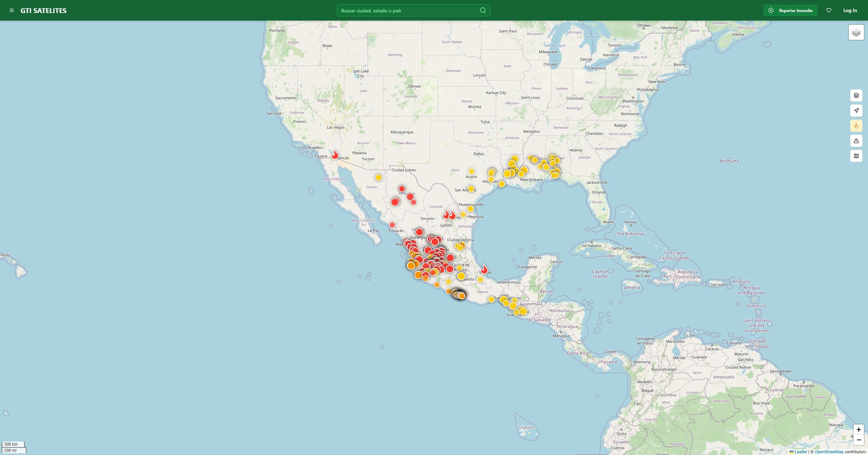Click the Reportar Incendio button

click(790, 10)
